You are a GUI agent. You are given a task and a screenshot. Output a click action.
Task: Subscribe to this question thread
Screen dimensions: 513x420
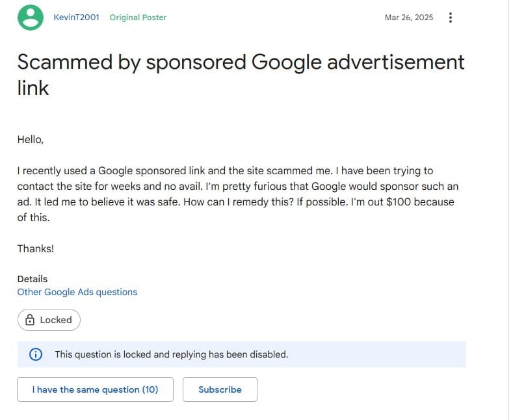coord(220,389)
